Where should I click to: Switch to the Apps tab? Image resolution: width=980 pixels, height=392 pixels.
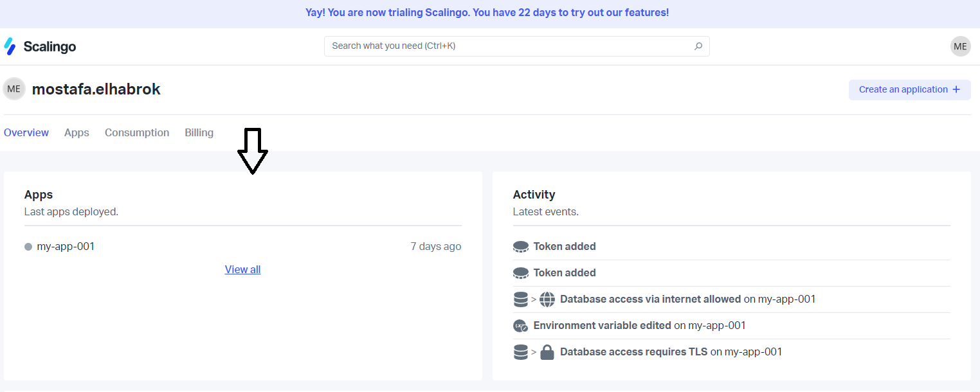pyautogui.click(x=76, y=132)
